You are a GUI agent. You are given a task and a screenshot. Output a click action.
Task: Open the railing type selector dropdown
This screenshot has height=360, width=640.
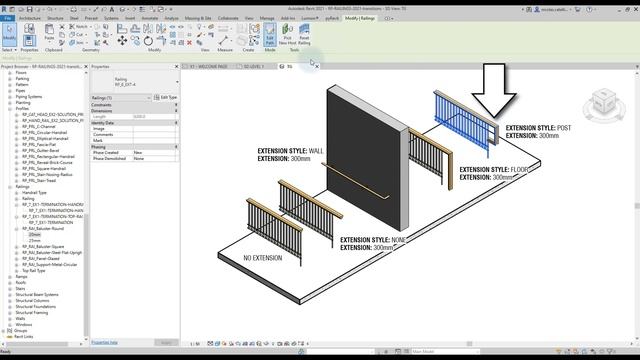point(177,82)
